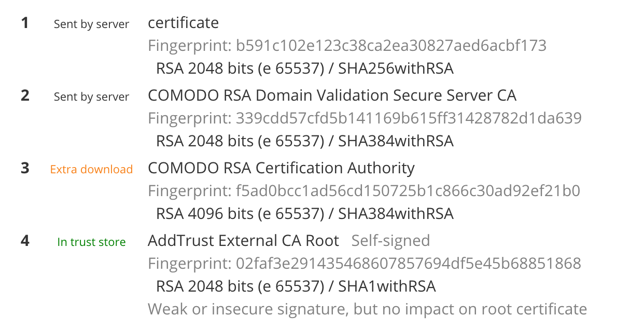Click the green "In trust store" label
The width and height of the screenshot is (644, 330).
[91, 242]
